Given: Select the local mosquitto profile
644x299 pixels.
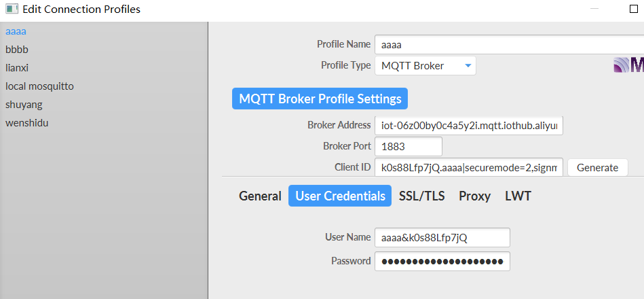Looking at the screenshot, I should pos(39,86).
